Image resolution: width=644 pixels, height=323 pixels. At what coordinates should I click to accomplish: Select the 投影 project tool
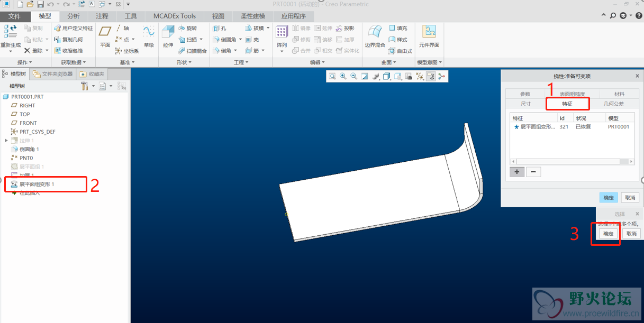click(x=344, y=28)
